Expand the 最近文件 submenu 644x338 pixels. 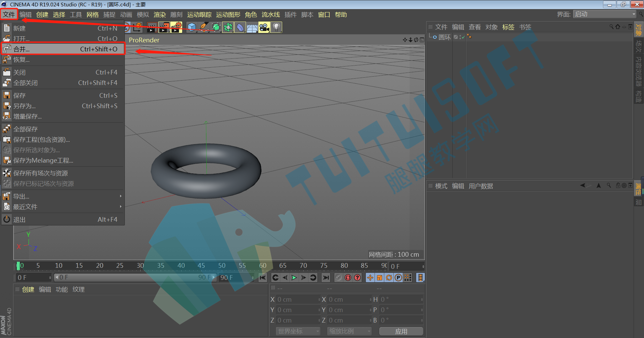pyautogui.click(x=62, y=207)
